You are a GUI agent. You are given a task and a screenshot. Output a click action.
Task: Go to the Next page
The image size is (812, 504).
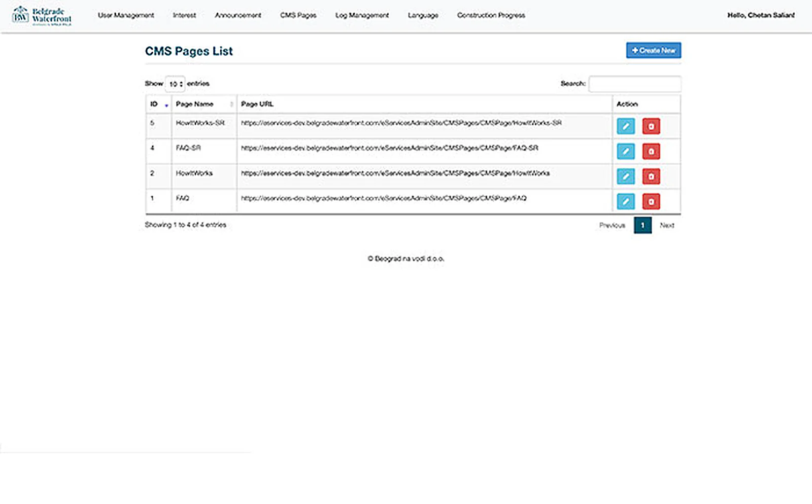coord(667,225)
